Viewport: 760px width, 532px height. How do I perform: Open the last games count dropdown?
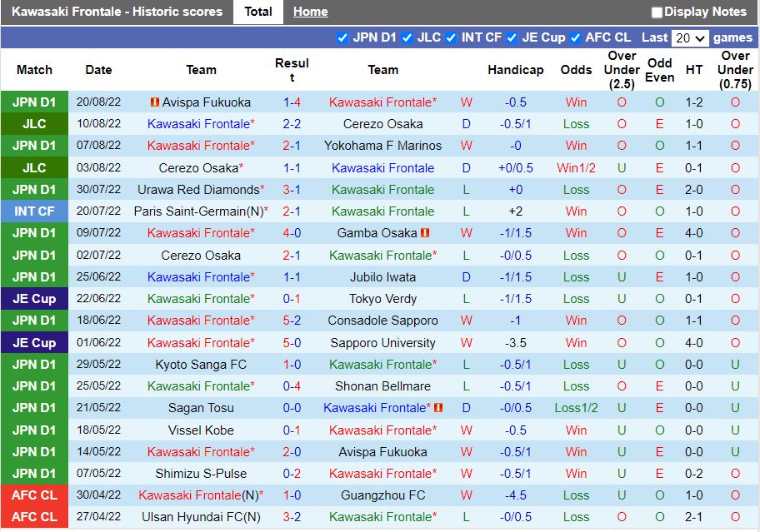pyautogui.click(x=690, y=37)
